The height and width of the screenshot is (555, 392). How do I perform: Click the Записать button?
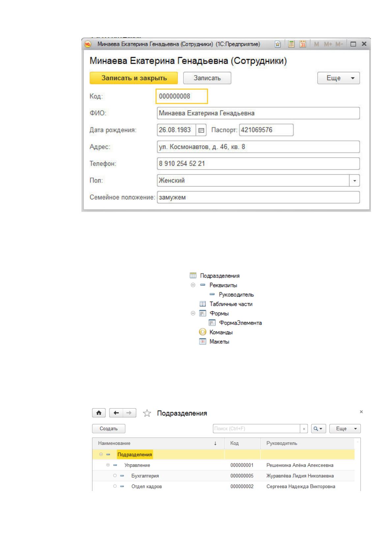[207, 78]
